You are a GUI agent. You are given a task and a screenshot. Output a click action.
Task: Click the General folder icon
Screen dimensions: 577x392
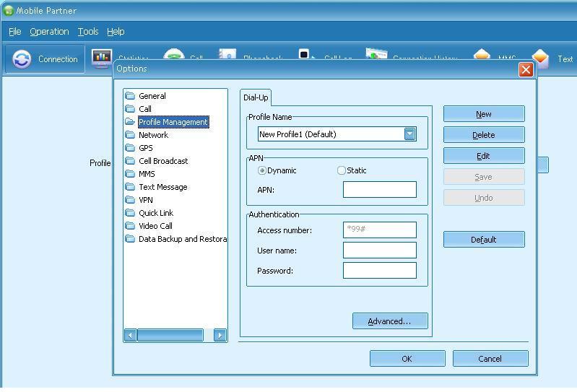click(x=130, y=96)
